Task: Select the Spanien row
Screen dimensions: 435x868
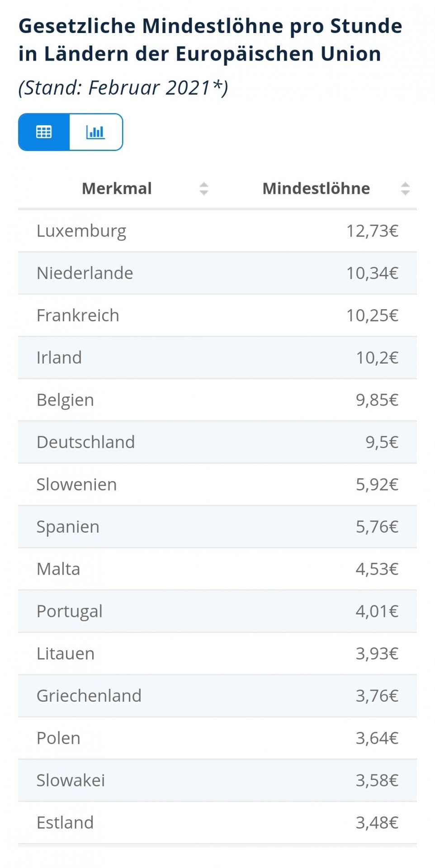Action: [x=217, y=527]
